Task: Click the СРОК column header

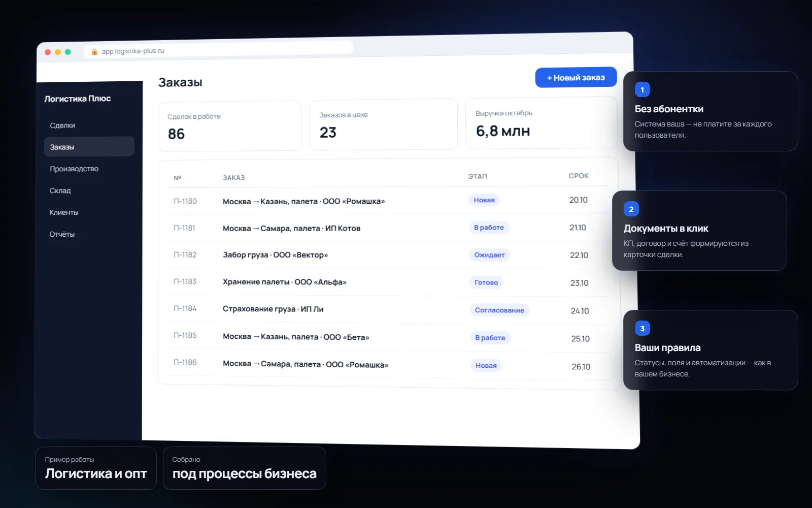Action: pyautogui.click(x=579, y=176)
